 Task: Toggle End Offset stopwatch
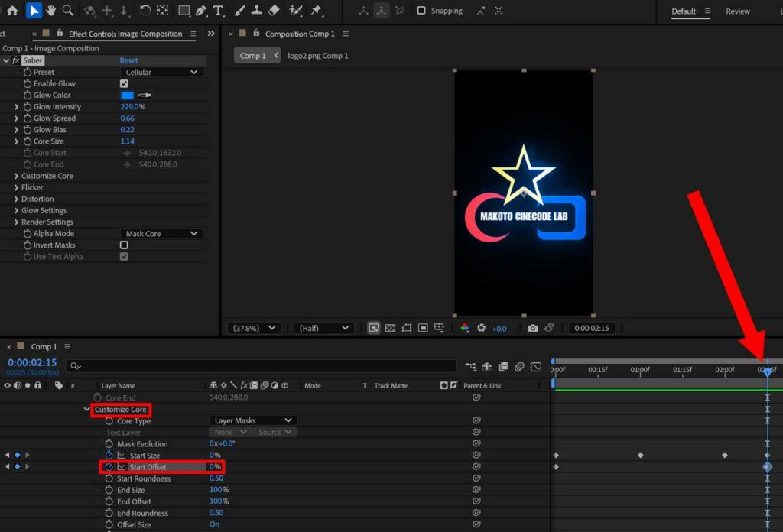pos(109,501)
